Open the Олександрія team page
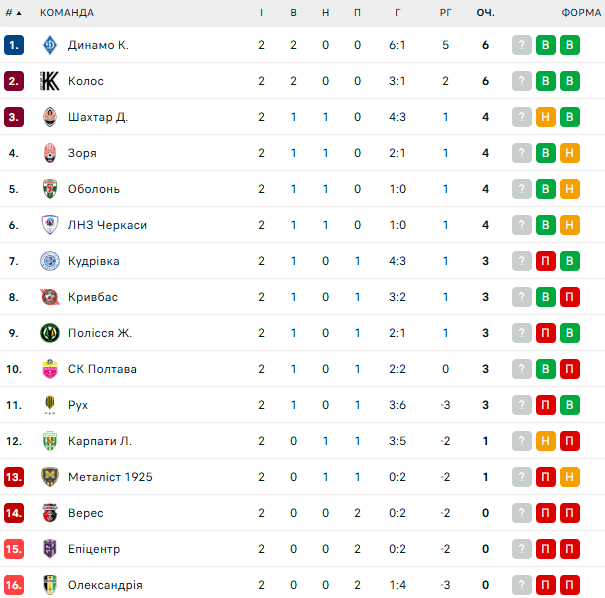605x598 pixels. click(105, 585)
